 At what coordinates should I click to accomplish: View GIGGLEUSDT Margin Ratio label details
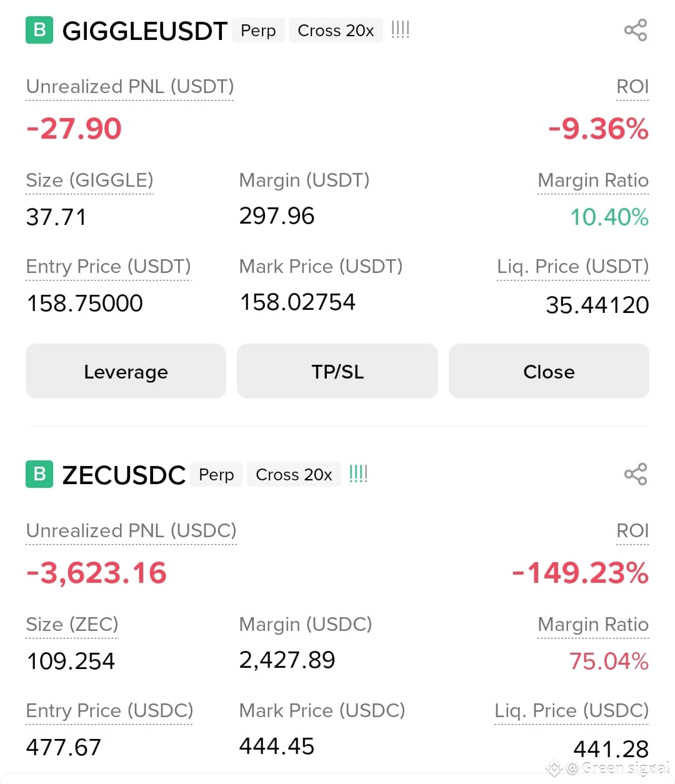coord(593,181)
